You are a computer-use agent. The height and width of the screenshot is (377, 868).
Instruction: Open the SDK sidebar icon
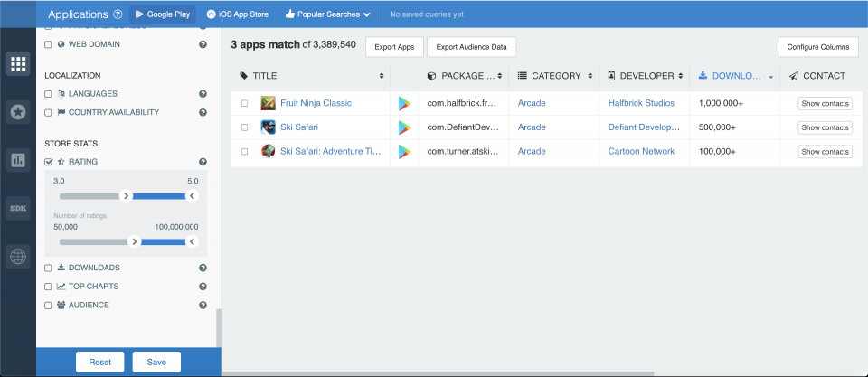tap(18, 208)
